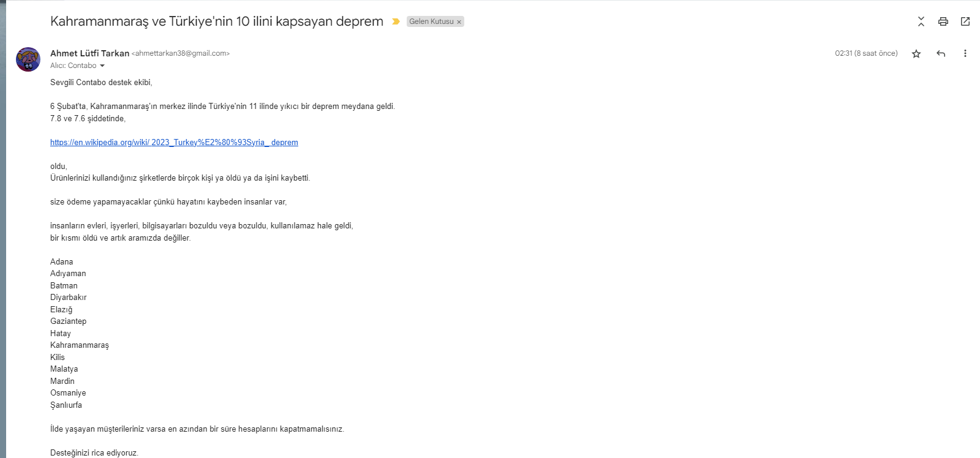Click the reply arrow icon
Viewport: 980px width, 458px height.
tap(941, 54)
